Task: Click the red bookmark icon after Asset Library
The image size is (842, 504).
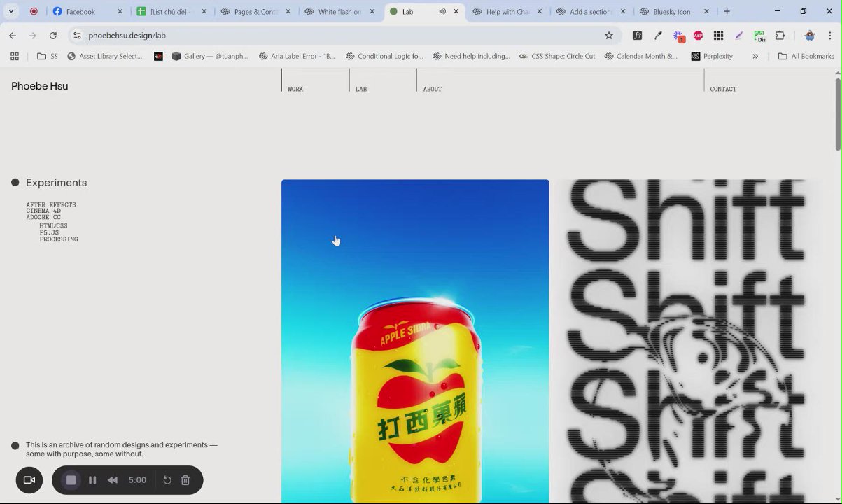Action: [x=158, y=56]
